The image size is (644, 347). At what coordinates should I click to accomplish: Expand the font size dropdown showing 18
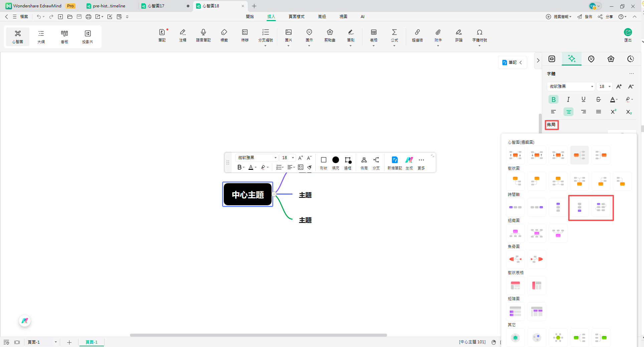click(609, 87)
